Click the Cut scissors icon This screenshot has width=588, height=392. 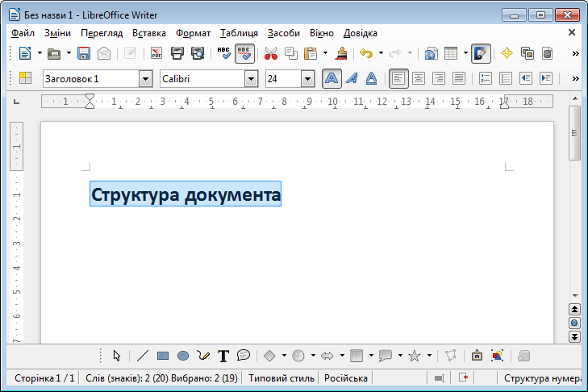(270, 53)
